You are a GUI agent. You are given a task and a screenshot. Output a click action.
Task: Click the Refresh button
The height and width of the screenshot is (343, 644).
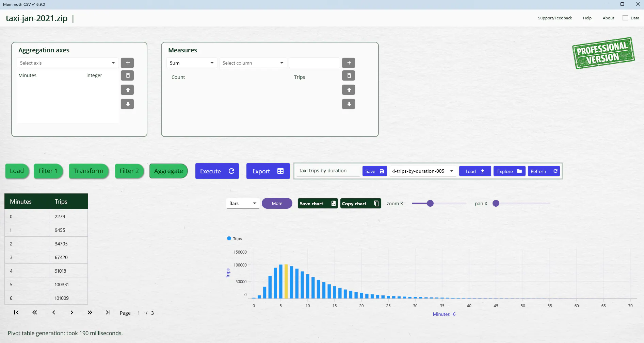tap(544, 171)
